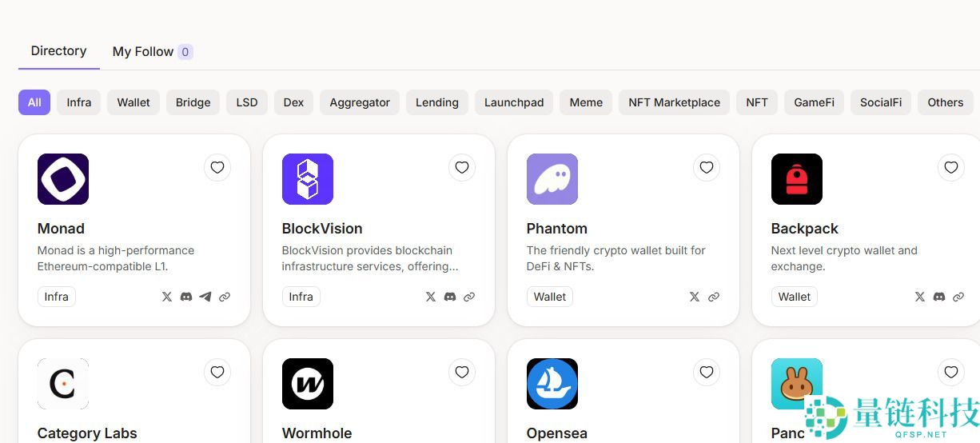Filter by NFT Marketplace category
980x443 pixels.
point(674,102)
